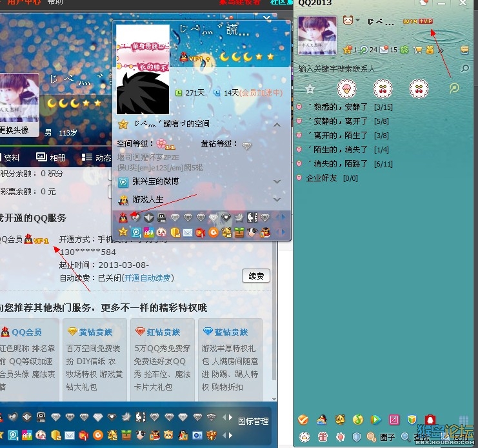Click the 续费 renew button
This screenshot has height=448, width=478.
tap(256, 276)
